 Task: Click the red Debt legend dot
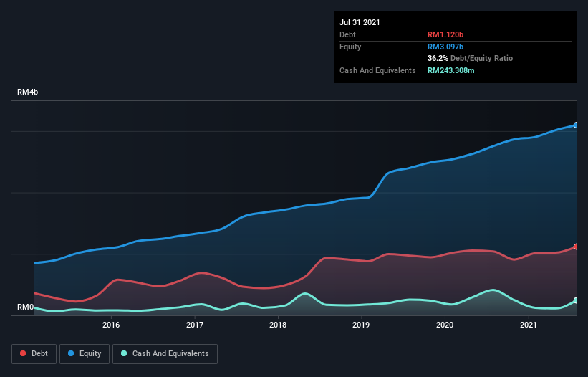tap(23, 353)
